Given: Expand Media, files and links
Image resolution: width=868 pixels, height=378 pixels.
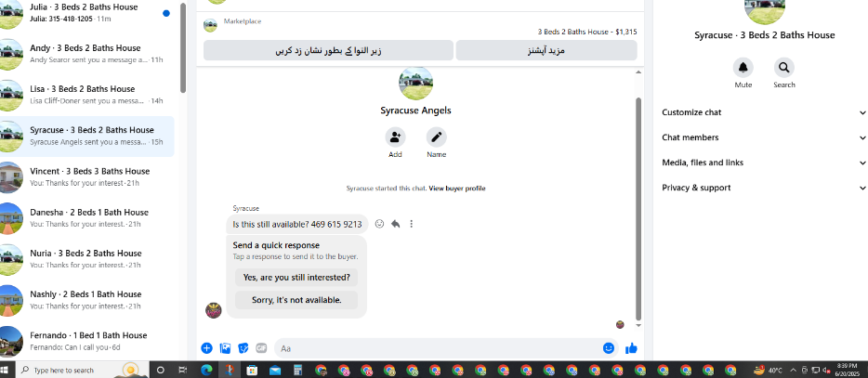Looking at the screenshot, I should [x=764, y=163].
